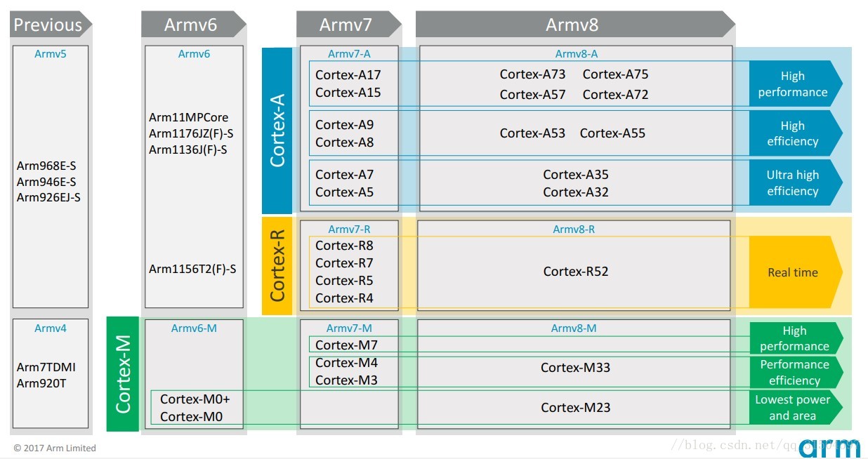Image resolution: width=868 pixels, height=459 pixels.
Task: Click the Ultra high efficiency arrow
Action: click(x=795, y=182)
